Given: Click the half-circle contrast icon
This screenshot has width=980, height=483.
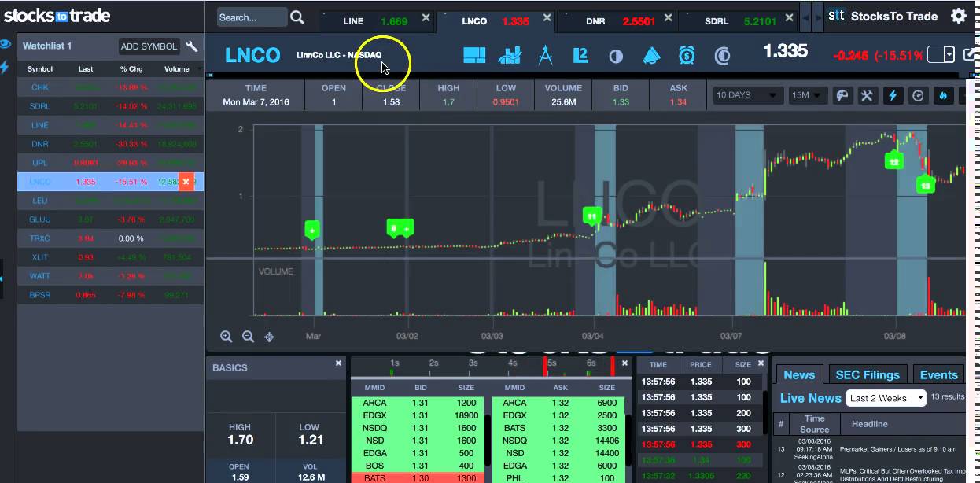Looking at the screenshot, I should point(616,56).
